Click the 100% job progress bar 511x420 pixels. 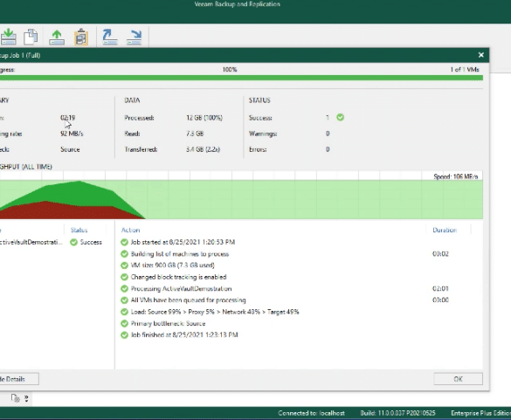(x=241, y=78)
